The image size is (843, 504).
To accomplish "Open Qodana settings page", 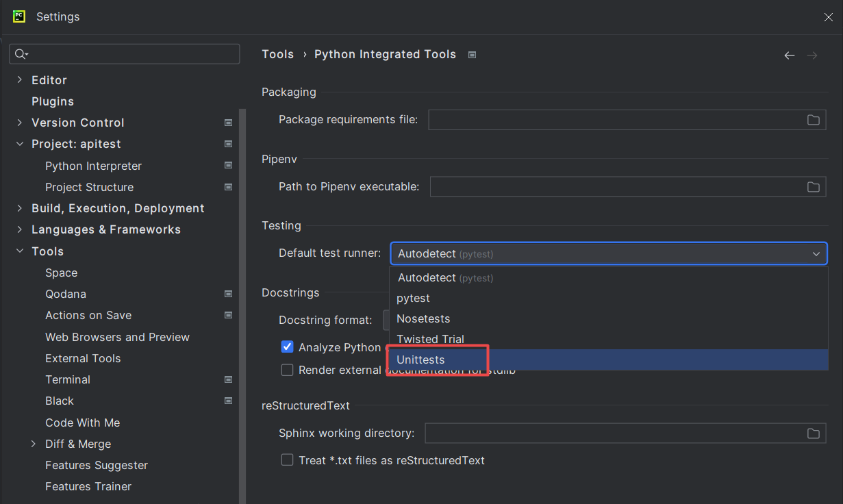I will [66, 294].
